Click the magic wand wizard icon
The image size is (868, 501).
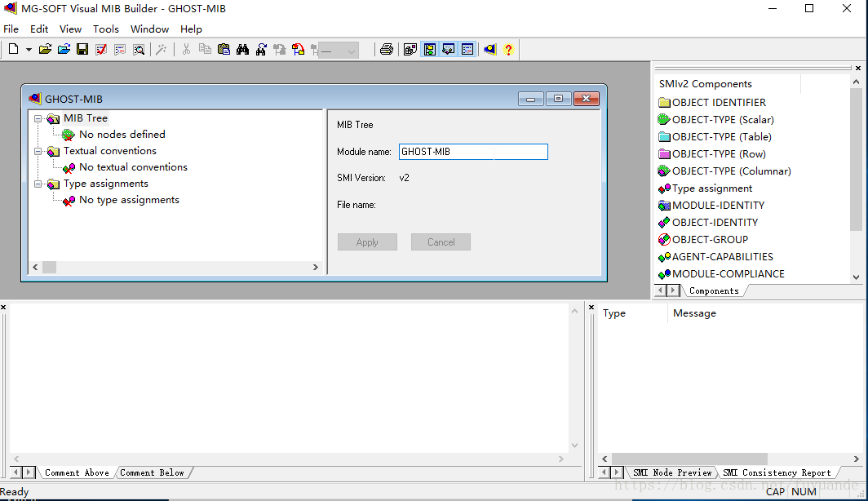coord(161,49)
